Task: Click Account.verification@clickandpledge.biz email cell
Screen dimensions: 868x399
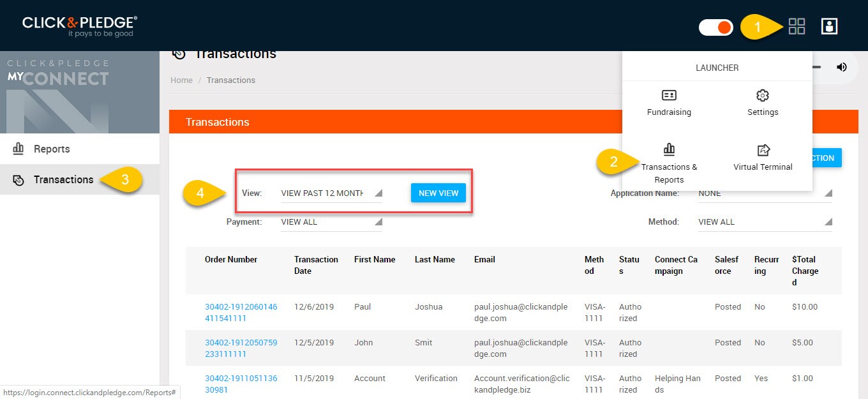Action: coord(522,384)
